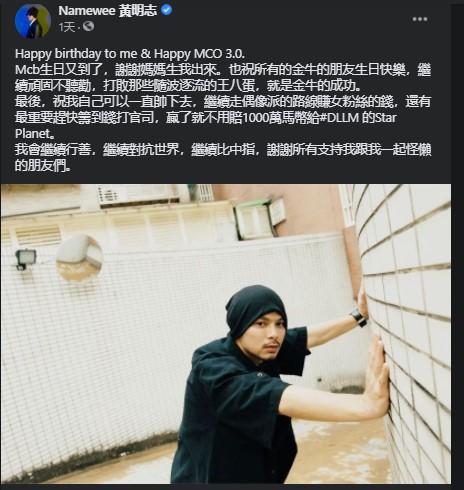Viewport: 464px width, 490px height.
Task: Open the Namewee 黃明志 profile name link
Action: click(x=107, y=11)
